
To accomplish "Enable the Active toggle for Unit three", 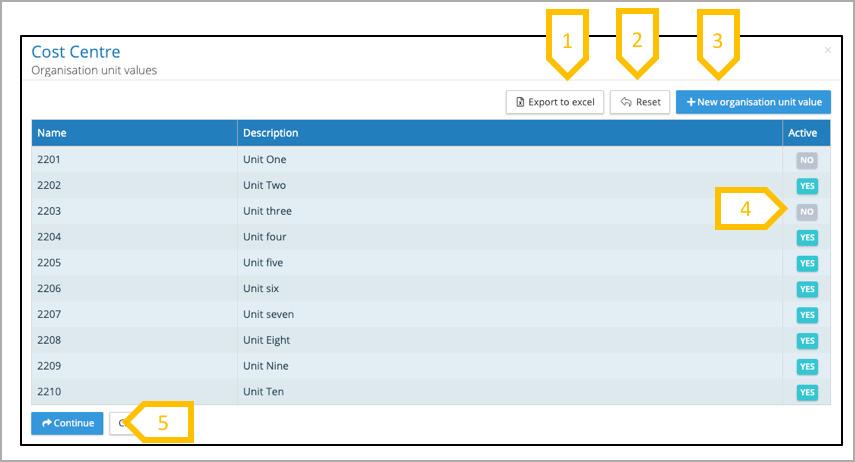I will 807,212.
